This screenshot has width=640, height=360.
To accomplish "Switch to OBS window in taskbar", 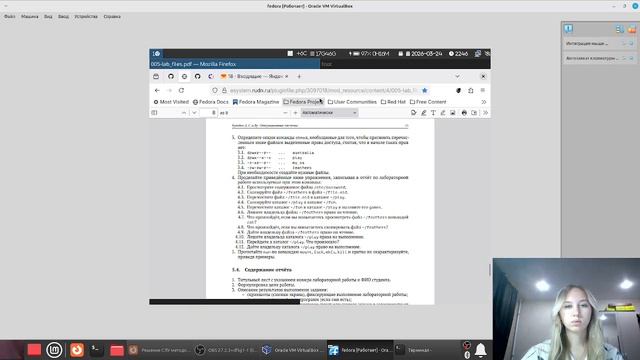I will (x=226, y=350).
